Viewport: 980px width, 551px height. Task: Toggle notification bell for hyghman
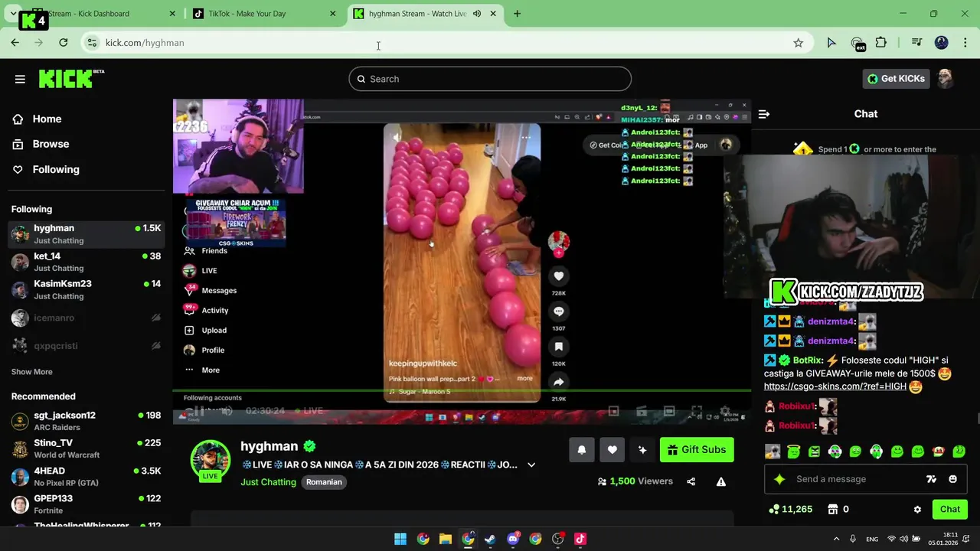582,450
